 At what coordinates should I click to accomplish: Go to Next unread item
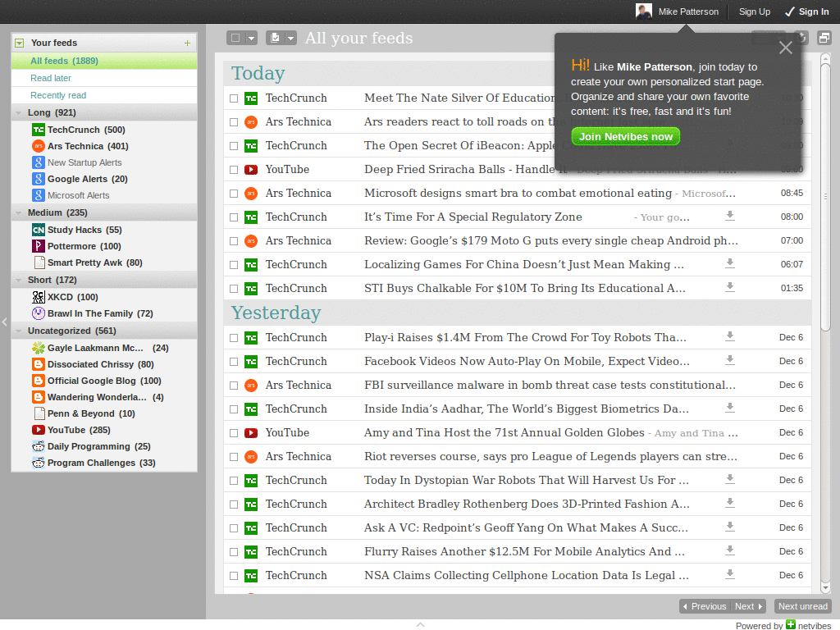[802, 606]
